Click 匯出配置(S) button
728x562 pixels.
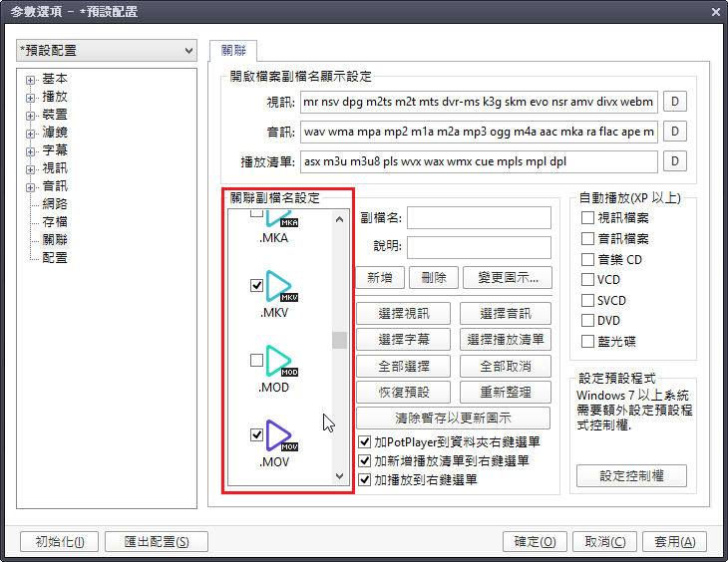pyautogui.click(x=157, y=542)
